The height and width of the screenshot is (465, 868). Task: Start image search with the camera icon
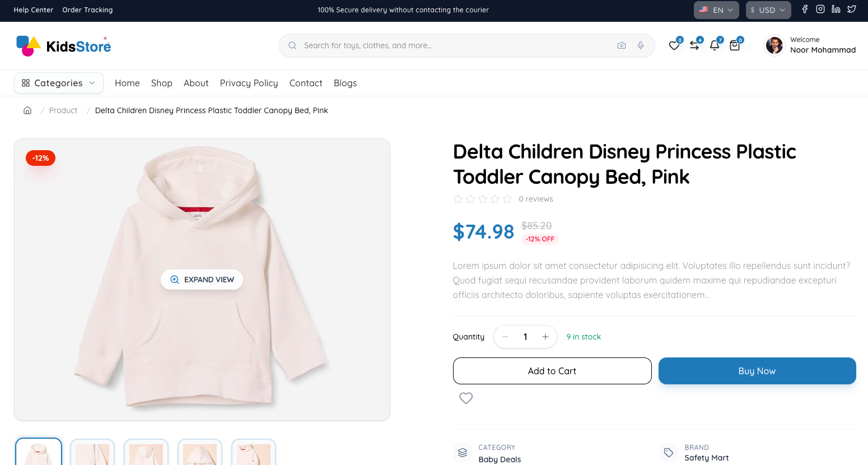tap(622, 45)
